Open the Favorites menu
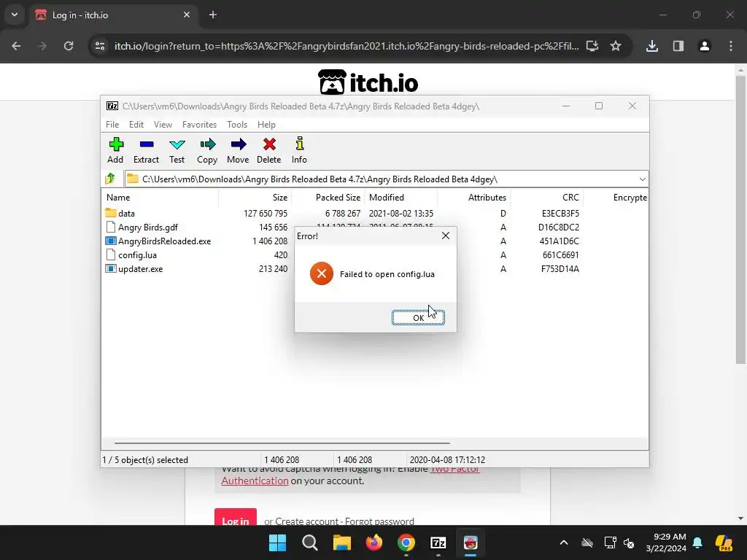This screenshot has height=560, width=747. pos(199,124)
